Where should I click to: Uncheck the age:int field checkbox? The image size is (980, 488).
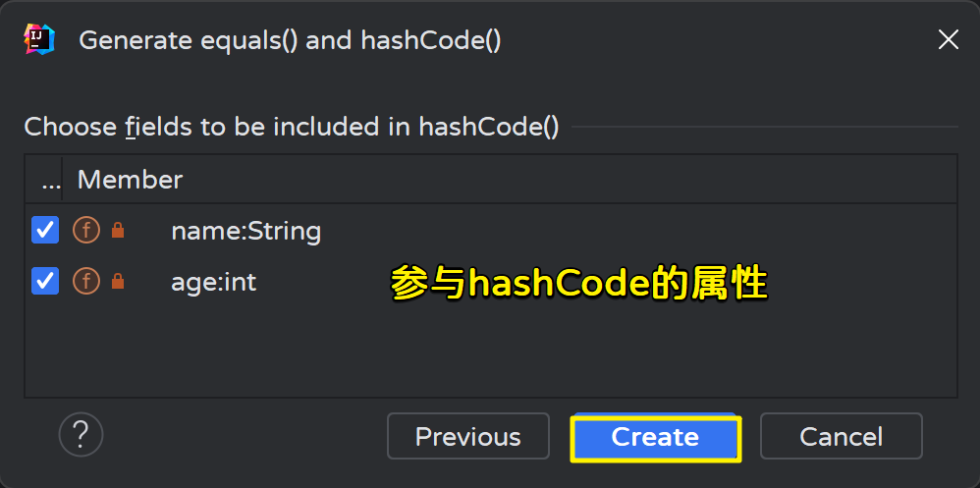(x=45, y=282)
